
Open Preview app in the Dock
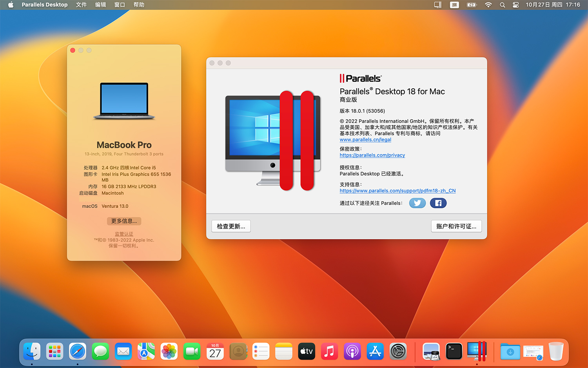tap(431, 351)
